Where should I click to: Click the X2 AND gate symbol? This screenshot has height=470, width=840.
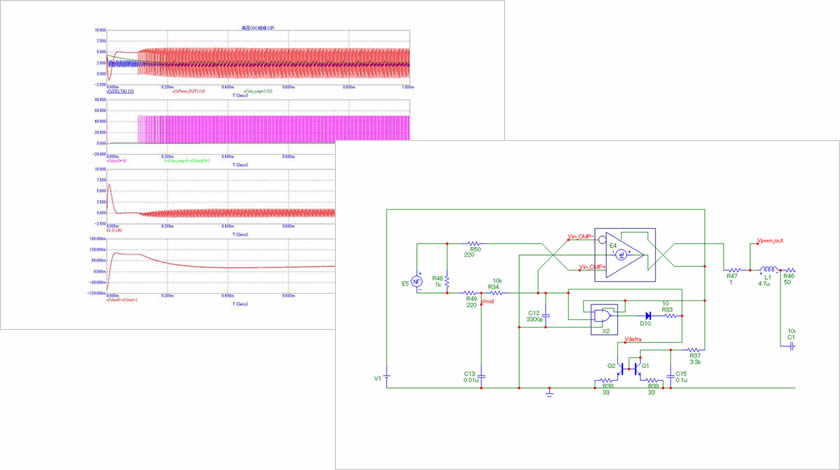coord(602,316)
